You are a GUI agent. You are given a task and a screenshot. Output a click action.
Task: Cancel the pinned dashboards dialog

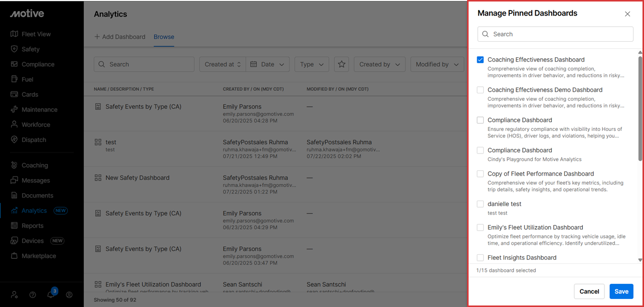point(589,291)
